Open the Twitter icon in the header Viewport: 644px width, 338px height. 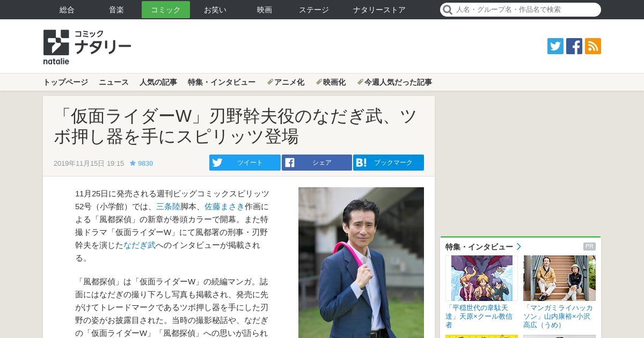(555, 46)
